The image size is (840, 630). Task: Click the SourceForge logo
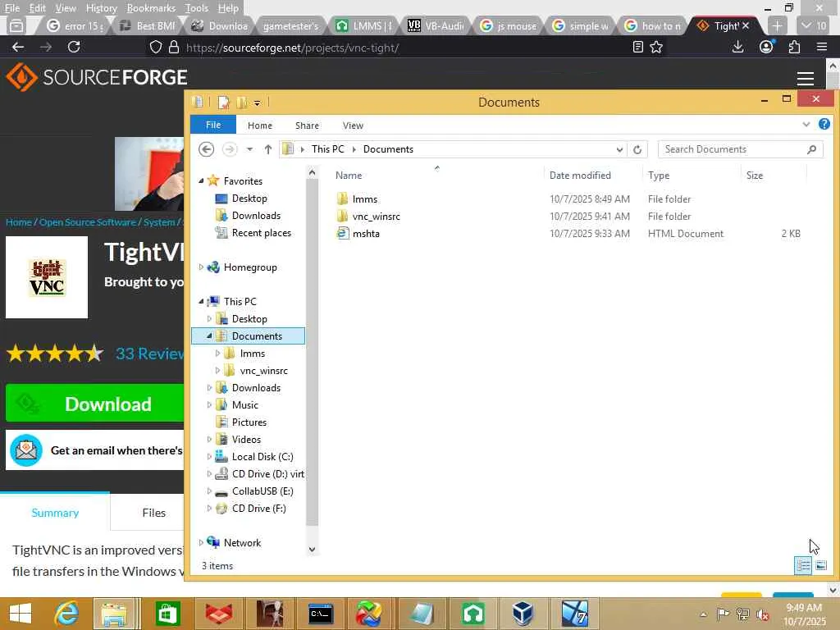click(97, 77)
